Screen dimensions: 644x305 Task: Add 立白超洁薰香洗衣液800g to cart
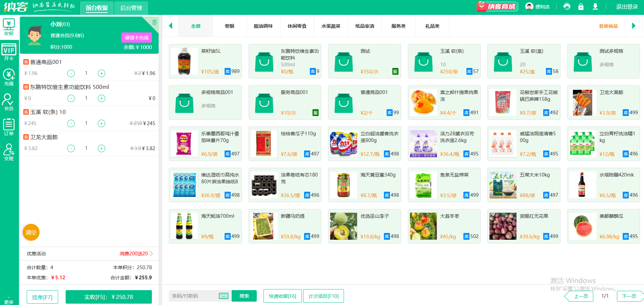pyautogui.click(x=365, y=144)
